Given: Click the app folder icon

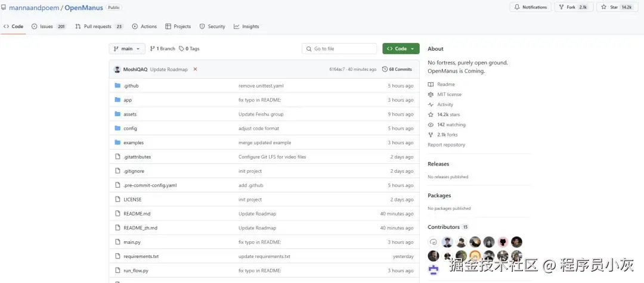Looking at the screenshot, I should click(117, 99).
